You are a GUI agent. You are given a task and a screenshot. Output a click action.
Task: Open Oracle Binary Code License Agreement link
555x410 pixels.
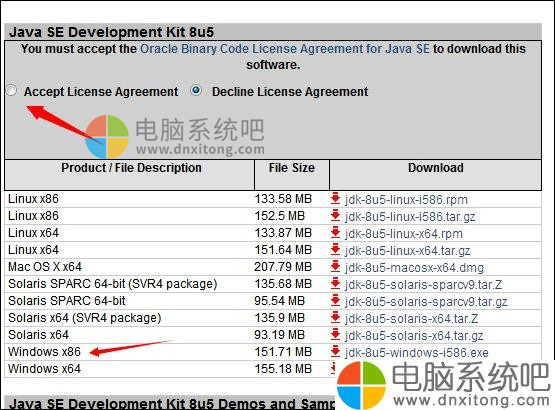pyautogui.click(x=285, y=49)
